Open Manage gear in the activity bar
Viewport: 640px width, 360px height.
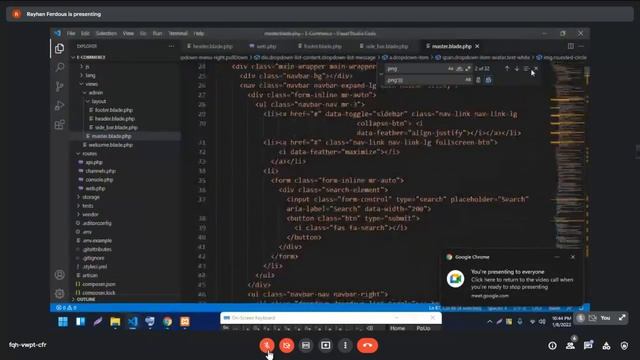[x=60, y=293]
